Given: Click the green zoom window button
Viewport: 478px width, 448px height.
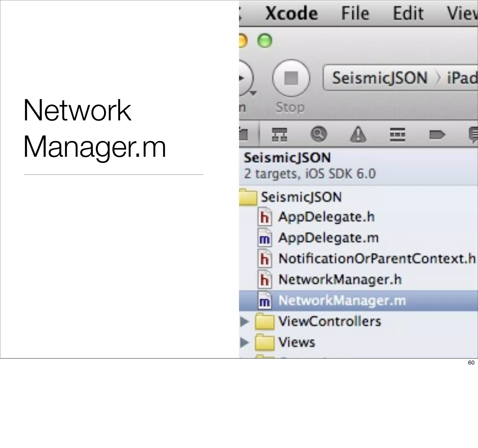Looking at the screenshot, I should click(x=265, y=40).
